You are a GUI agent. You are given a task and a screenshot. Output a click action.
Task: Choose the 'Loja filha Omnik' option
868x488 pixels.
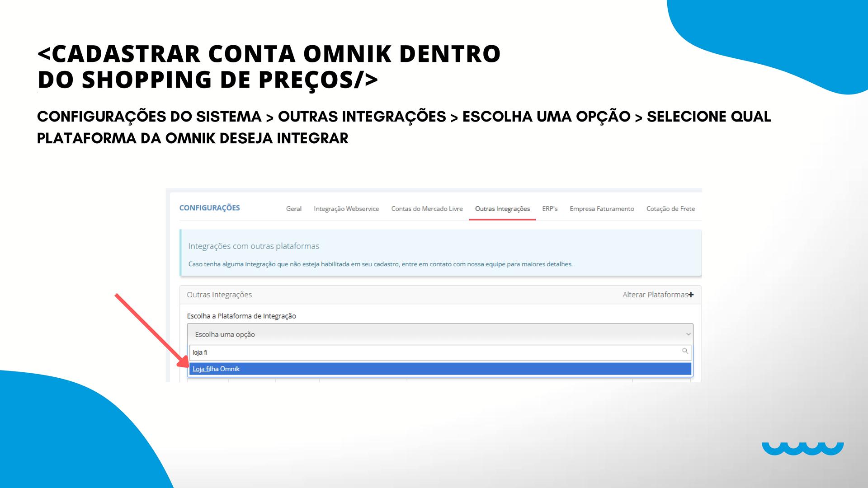(x=216, y=369)
